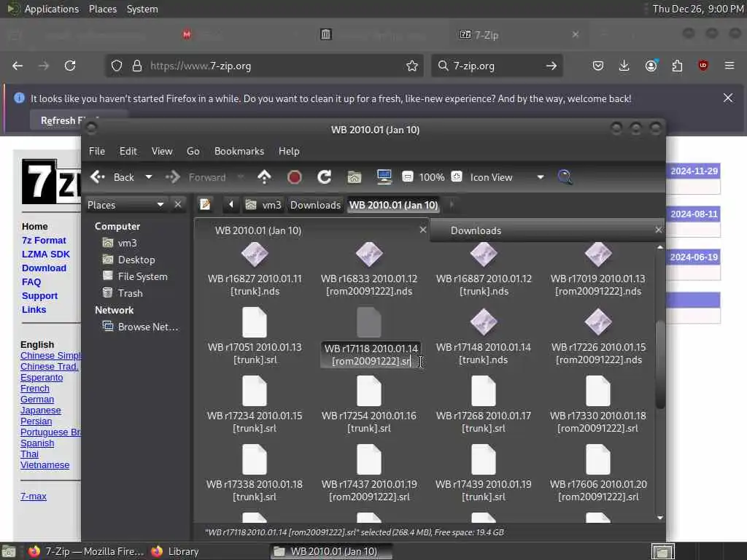The width and height of the screenshot is (747, 560).
Task: Open Firefox hamburger application menu
Action: pyautogui.click(x=729, y=66)
